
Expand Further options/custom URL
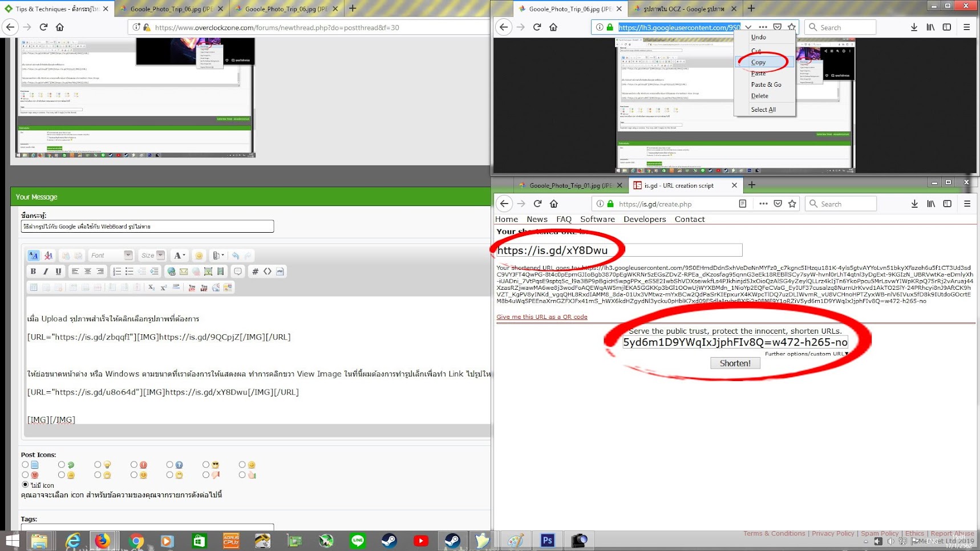tap(806, 354)
